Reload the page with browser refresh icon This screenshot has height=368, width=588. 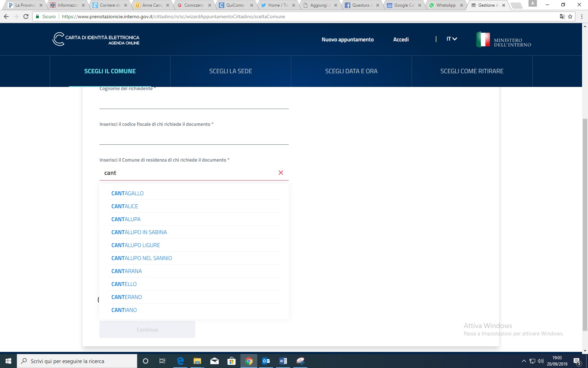click(x=26, y=16)
